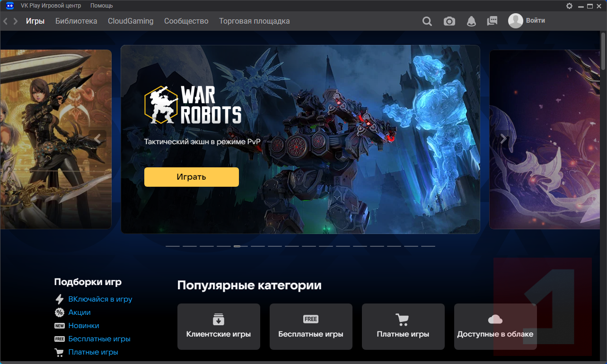This screenshot has width=607, height=364.
Task: Click the user avatar icon
Action: tap(516, 21)
